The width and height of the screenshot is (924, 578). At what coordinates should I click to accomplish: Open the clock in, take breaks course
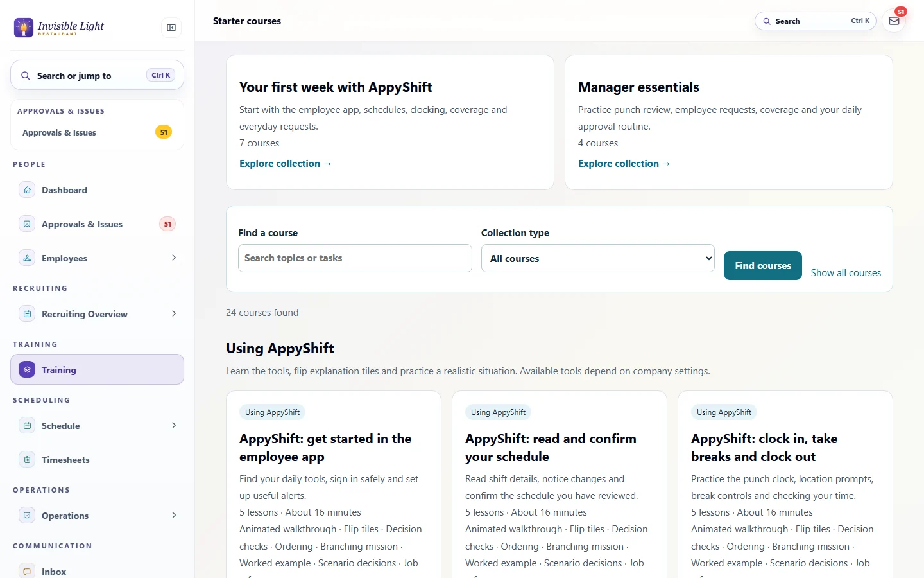[x=764, y=448]
